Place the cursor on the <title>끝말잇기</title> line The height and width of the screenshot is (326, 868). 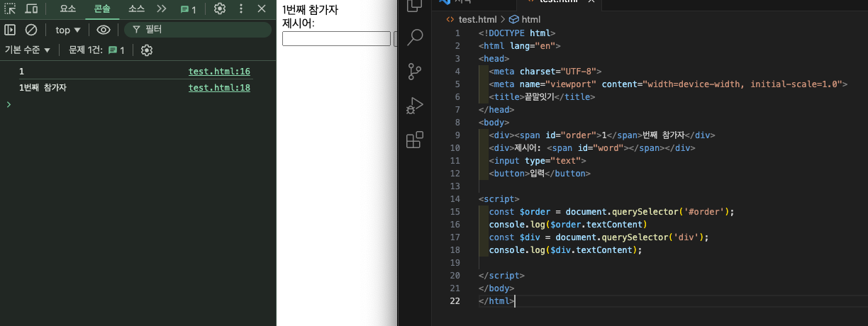pos(542,97)
